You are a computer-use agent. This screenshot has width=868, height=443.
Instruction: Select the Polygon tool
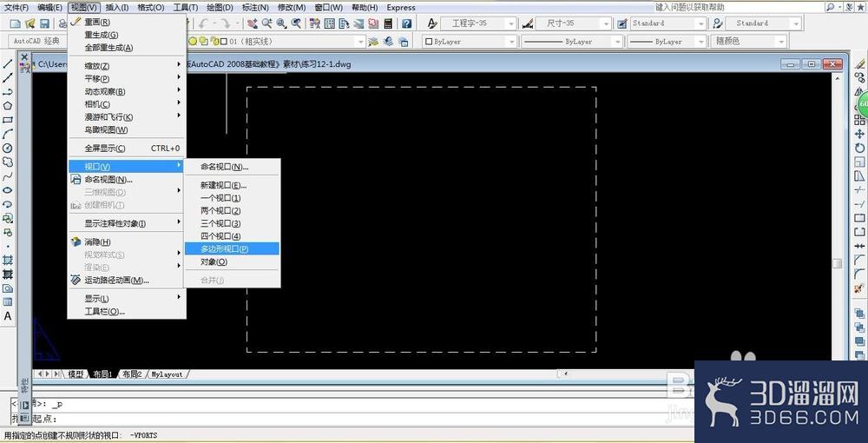[8, 106]
